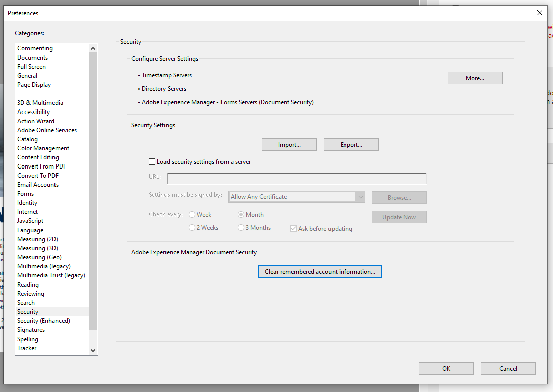Image resolution: width=553 pixels, height=392 pixels.
Task: Enable Load security settings from a server
Action: 152,161
